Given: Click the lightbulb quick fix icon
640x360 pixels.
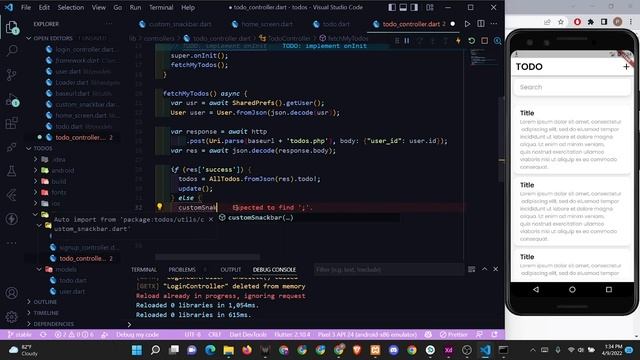Looking at the screenshot, I should point(160,207).
